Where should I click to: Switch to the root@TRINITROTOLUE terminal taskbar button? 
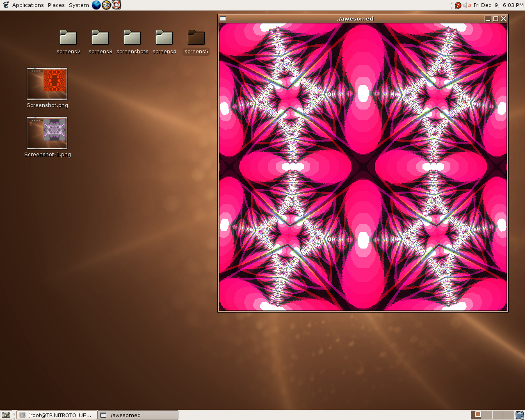pyautogui.click(x=57, y=415)
